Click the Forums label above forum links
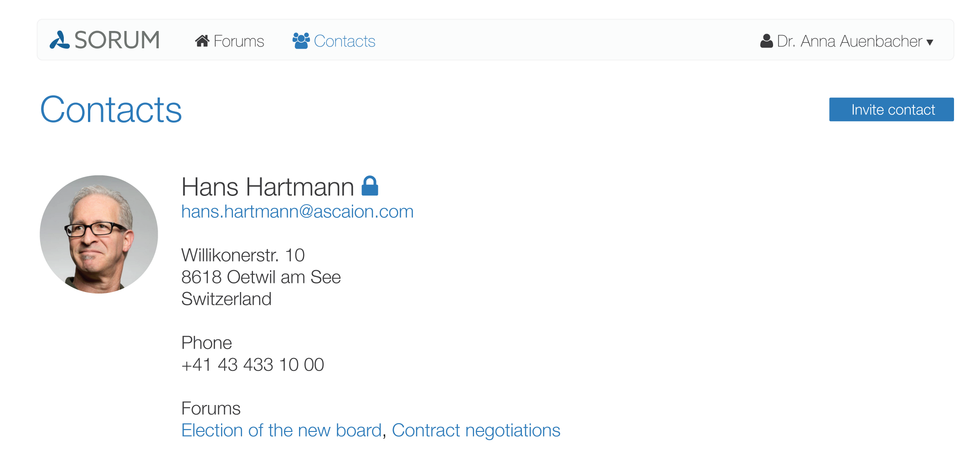This screenshot has height=467, width=980. click(x=211, y=408)
